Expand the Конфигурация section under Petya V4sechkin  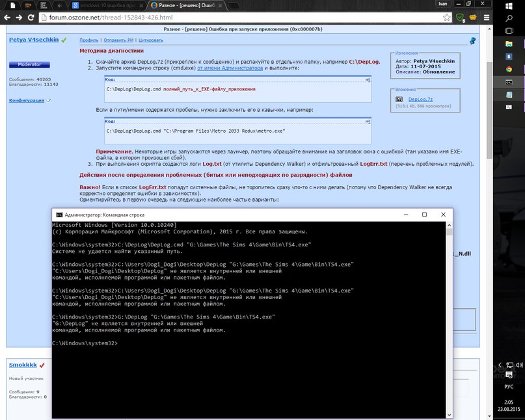click(27, 100)
